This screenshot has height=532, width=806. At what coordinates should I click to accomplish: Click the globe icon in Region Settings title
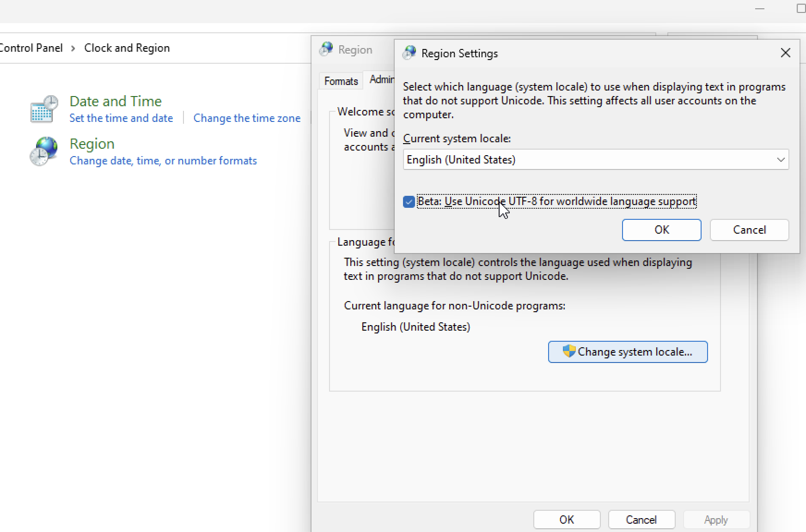click(409, 53)
